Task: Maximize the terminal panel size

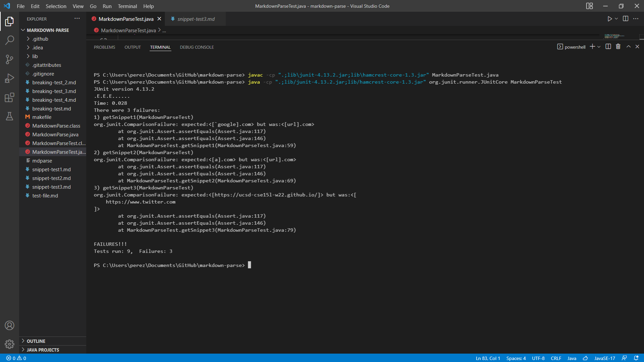Action: point(628,47)
